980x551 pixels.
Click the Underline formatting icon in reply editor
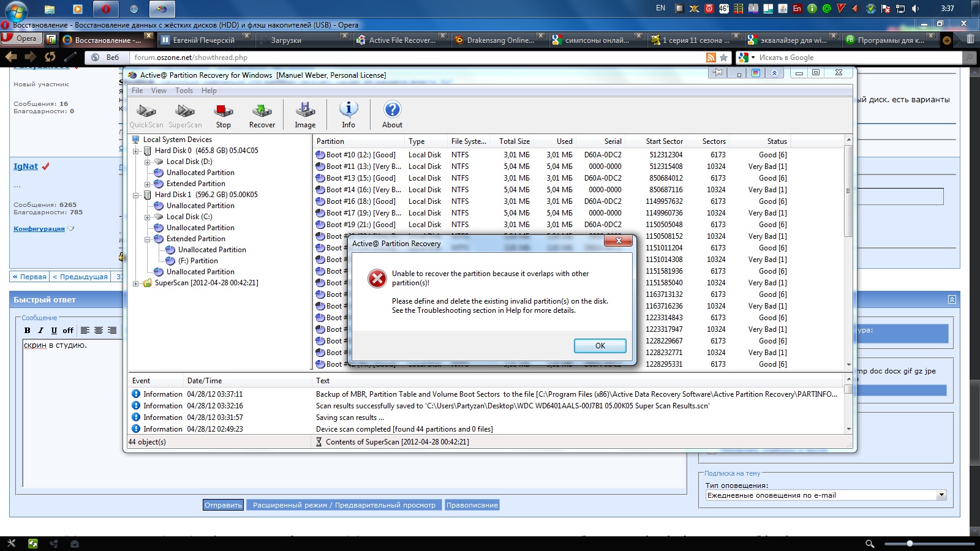pyautogui.click(x=54, y=330)
